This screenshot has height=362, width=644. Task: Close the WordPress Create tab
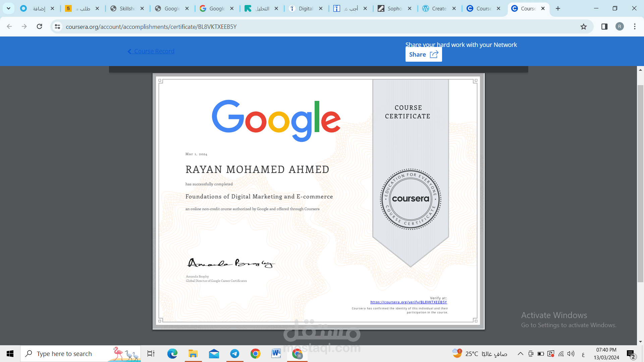454,8
